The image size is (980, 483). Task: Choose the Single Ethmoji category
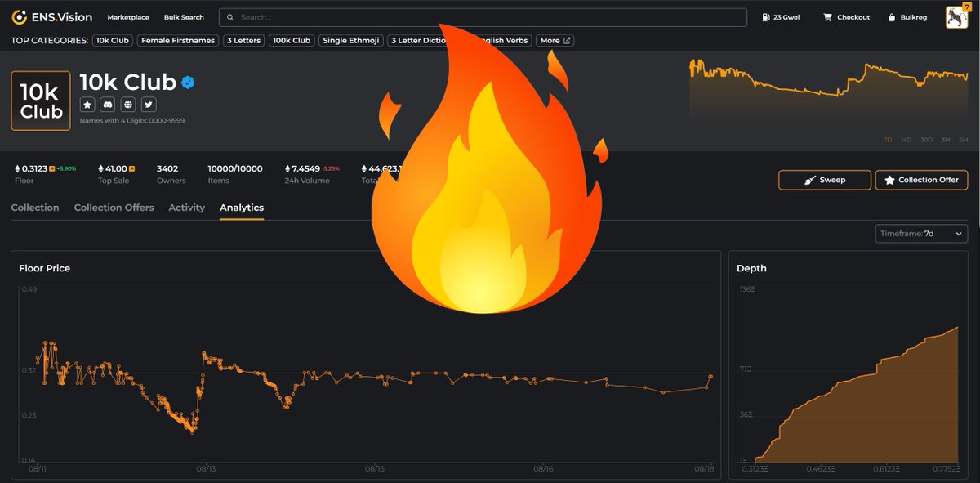351,40
